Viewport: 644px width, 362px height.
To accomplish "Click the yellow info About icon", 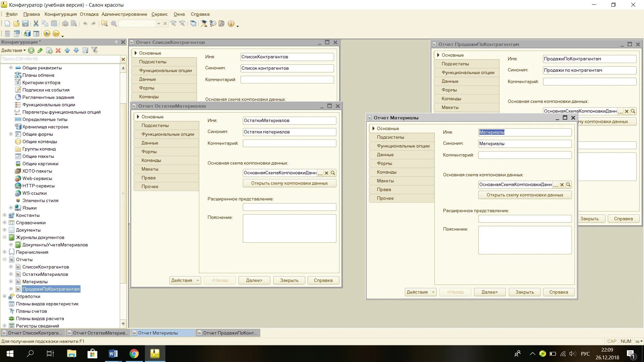I will pyautogui.click(x=231, y=23).
